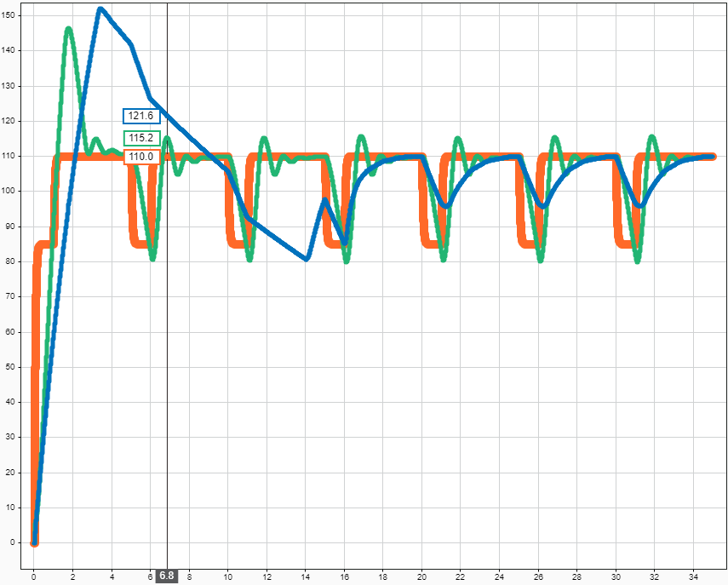Screen dimensions: 728x585
Task: Click the y-axis tick label 50
Action: pos(10,367)
